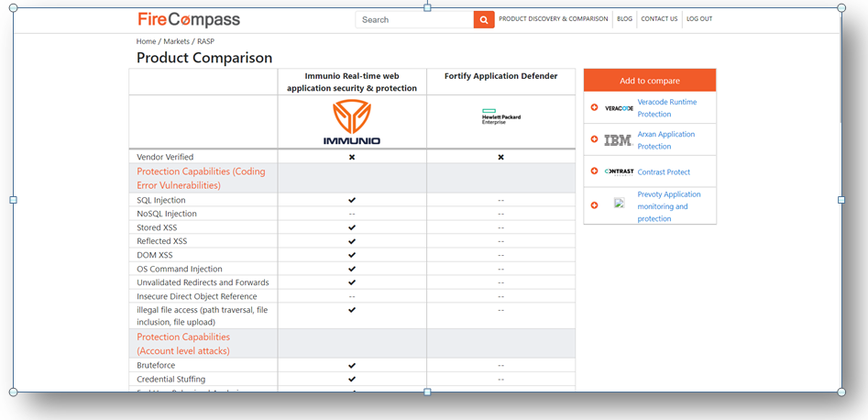868x420 pixels.
Task: Open Product Discovery & Comparison menu
Action: point(553,19)
